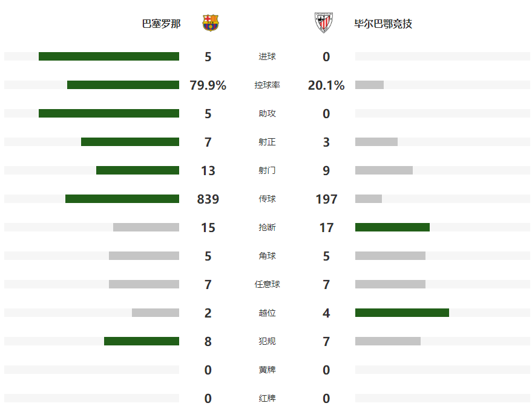Click the Barcelona club crest
The height and width of the screenshot is (406, 532).
[x=211, y=23]
